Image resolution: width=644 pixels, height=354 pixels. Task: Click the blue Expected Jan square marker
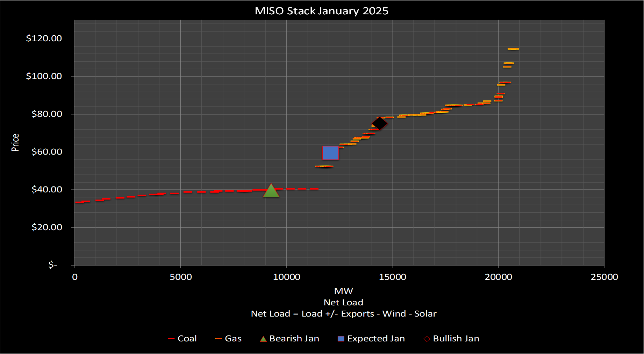[330, 153]
